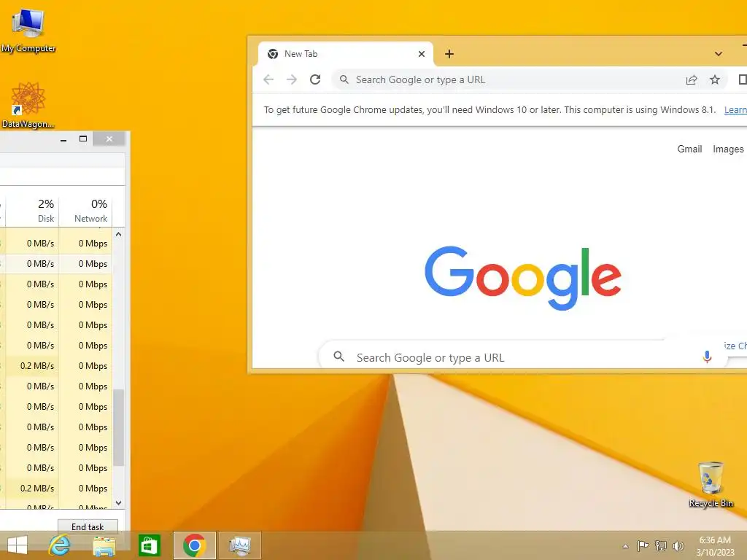Open the tab search chevron in Chrome
Viewport: 747px width, 560px height.
[x=719, y=54]
